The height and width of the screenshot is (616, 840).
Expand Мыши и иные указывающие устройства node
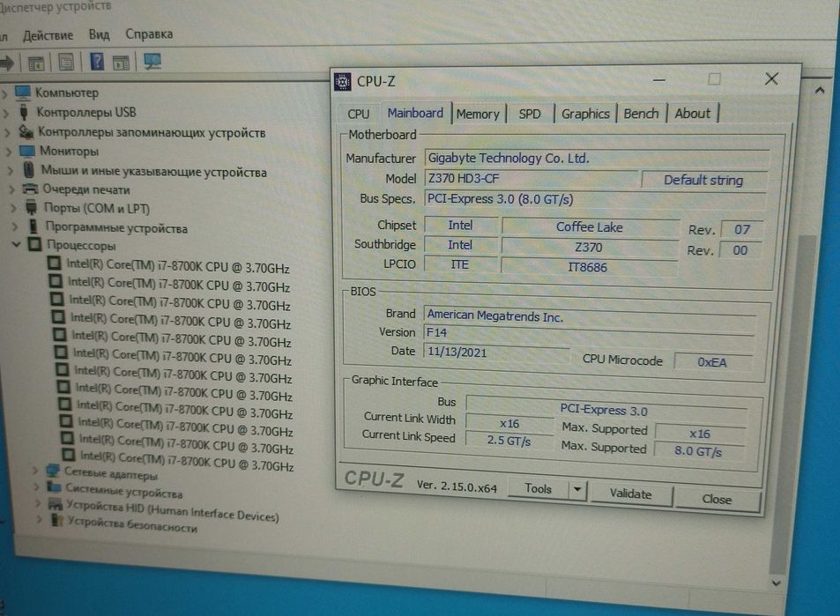11,171
